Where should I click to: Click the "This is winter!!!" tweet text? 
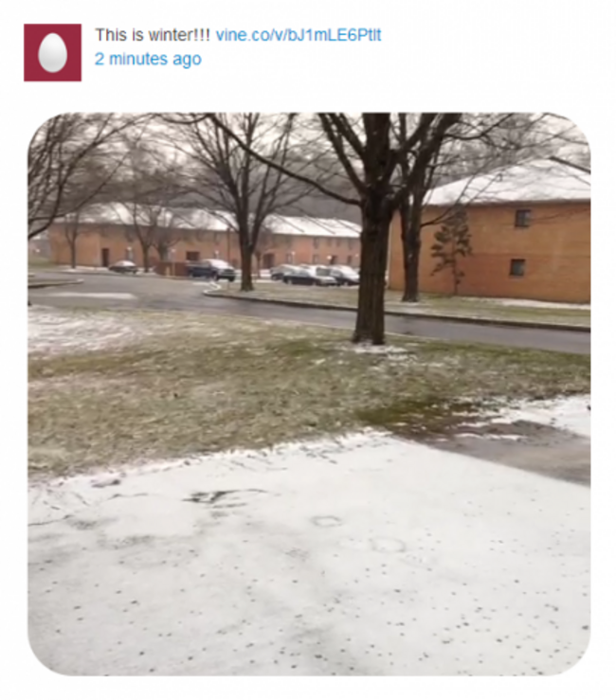[153, 35]
